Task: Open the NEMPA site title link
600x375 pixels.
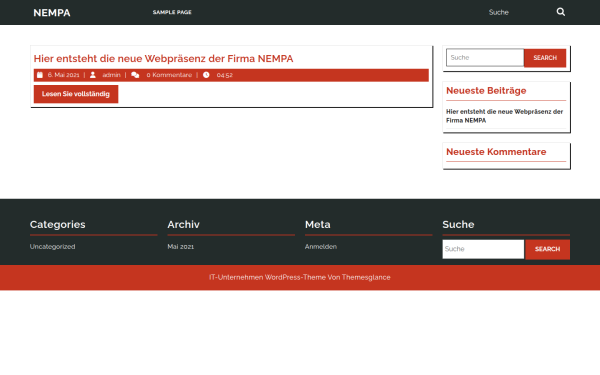Action: [x=52, y=13]
